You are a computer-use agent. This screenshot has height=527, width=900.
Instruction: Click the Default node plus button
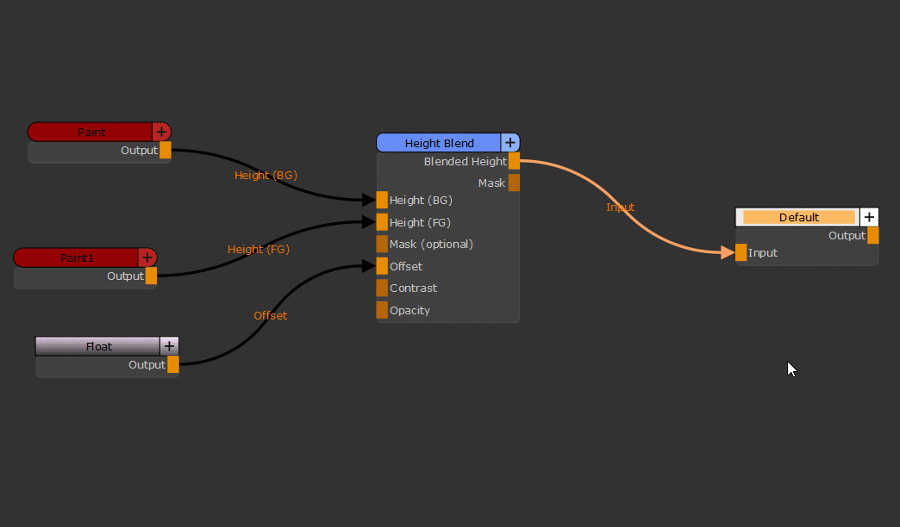869,217
